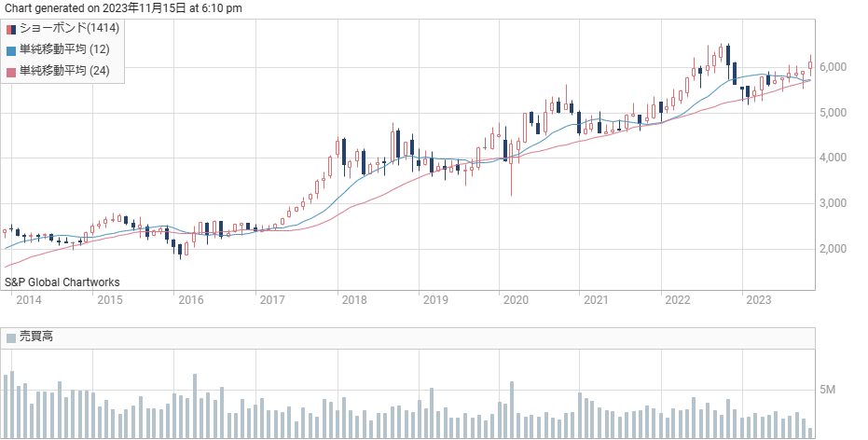Click the 2016 x-axis year label
The height and width of the screenshot is (440, 868).
(x=191, y=300)
